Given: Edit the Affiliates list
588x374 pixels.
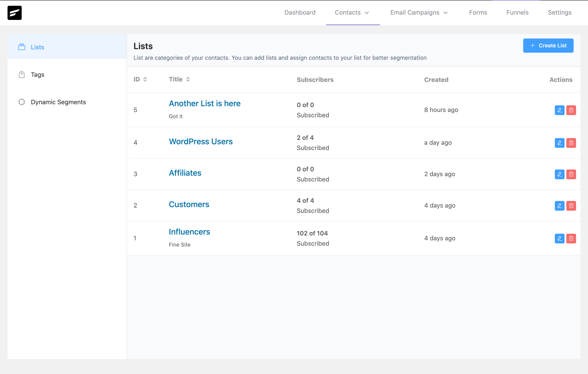Looking at the screenshot, I should 559,174.
